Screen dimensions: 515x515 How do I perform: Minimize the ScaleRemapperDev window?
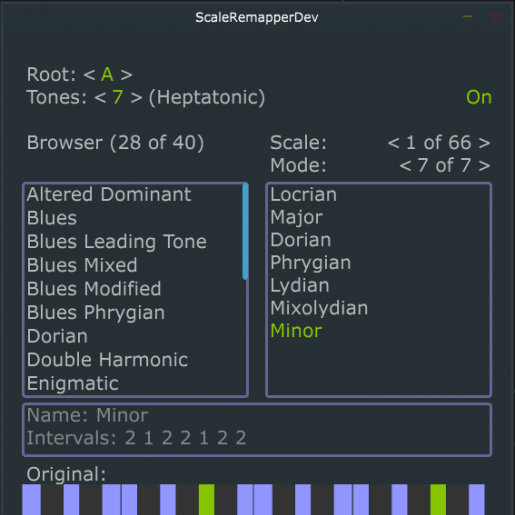[467, 16]
